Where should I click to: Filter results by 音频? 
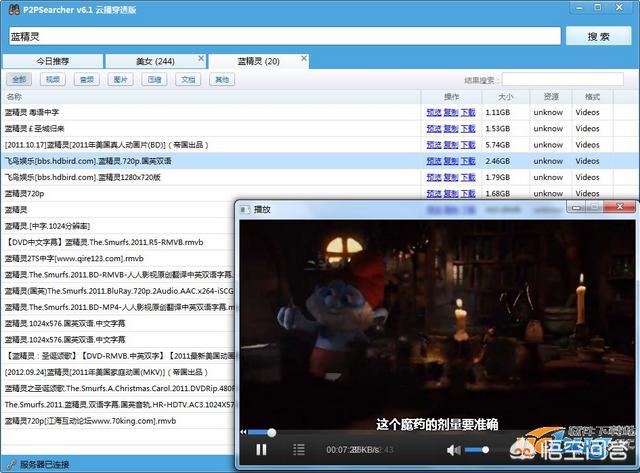pos(87,79)
